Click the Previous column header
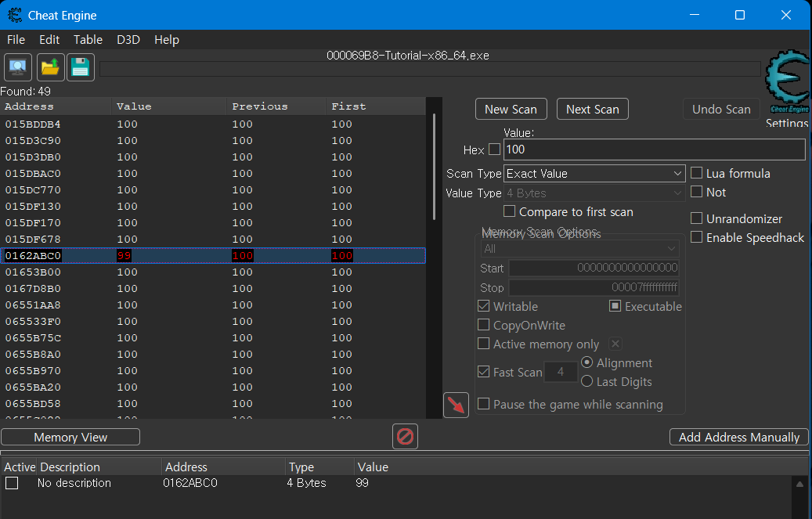 [276, 106]
